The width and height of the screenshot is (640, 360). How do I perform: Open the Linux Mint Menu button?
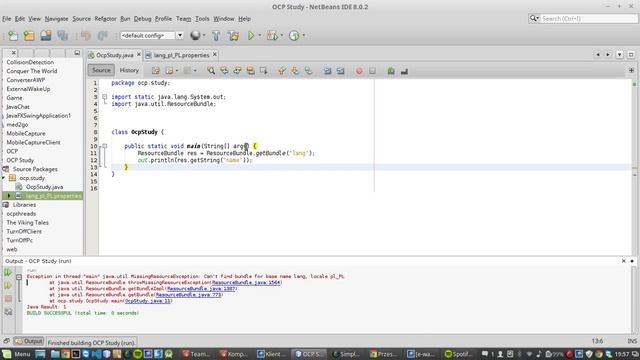tap(17, 354)
